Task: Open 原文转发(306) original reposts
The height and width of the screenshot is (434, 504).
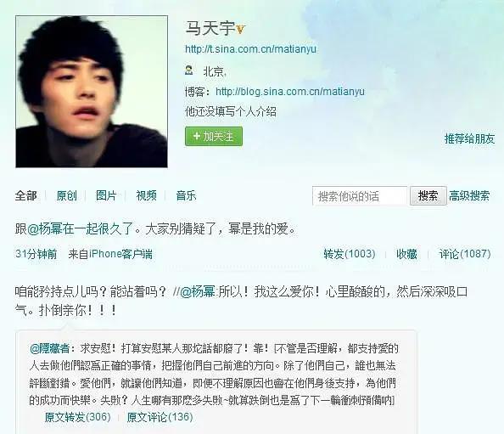Action: 77,417
